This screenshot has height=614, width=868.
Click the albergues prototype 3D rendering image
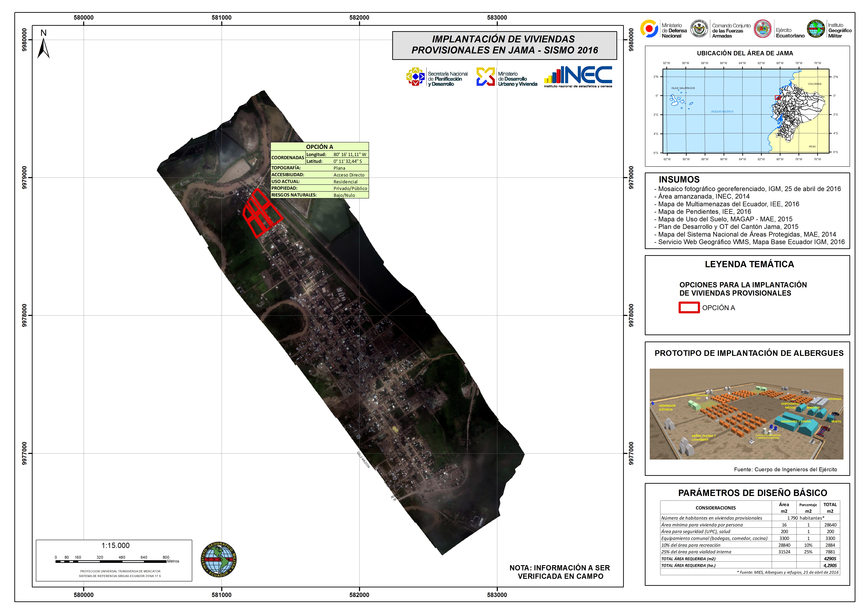746,414
